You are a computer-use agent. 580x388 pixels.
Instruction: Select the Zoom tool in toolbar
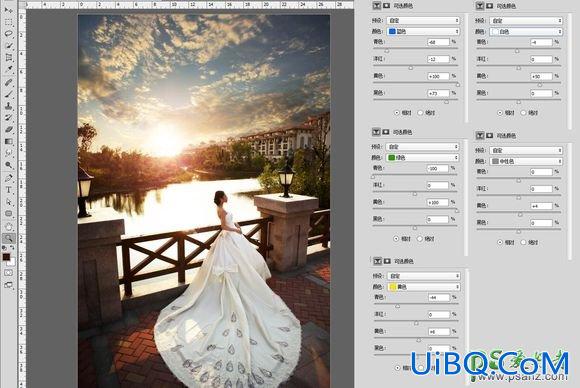click(x=8, y=238)
